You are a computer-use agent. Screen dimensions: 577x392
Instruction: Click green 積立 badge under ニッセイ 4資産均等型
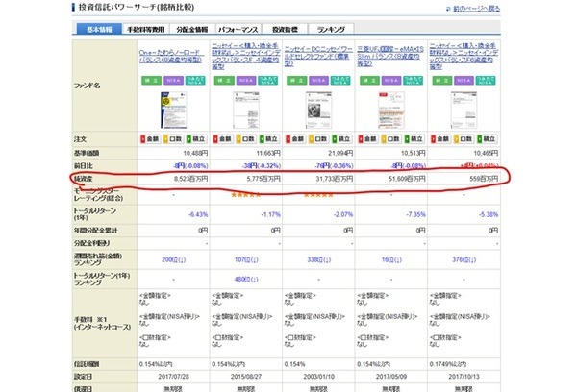coord(224,80)
